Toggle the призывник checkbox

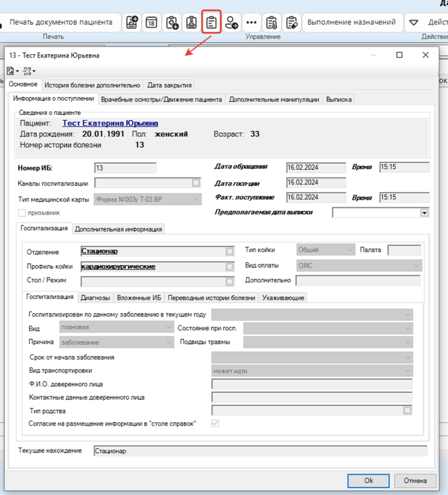point(22,213)
